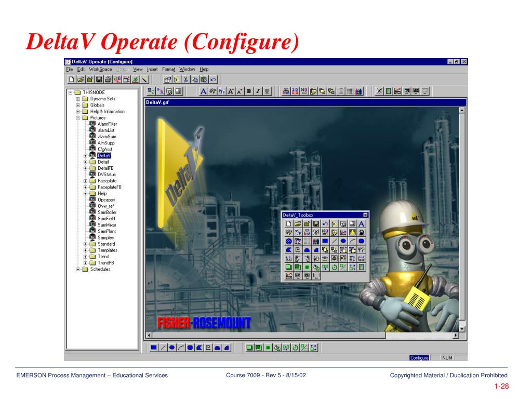Select the Oval tool in the bottom shape toolbar
This screenshot has width=532, height=399.
coord(172,348)
